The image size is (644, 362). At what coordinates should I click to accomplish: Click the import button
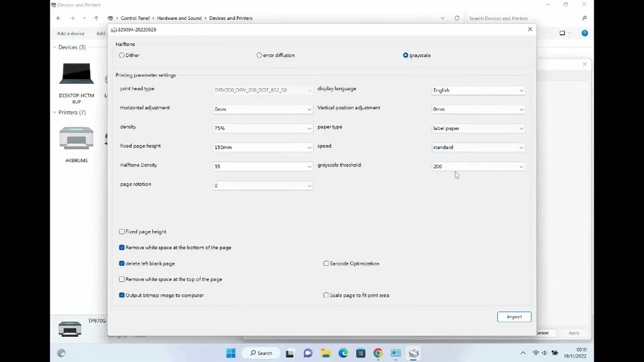(514, 317)
